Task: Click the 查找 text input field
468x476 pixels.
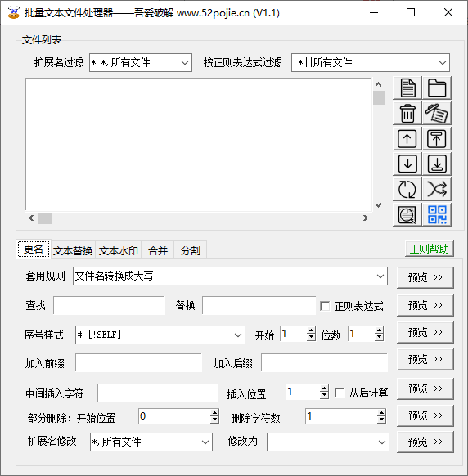Action: [x=110, y=305]
